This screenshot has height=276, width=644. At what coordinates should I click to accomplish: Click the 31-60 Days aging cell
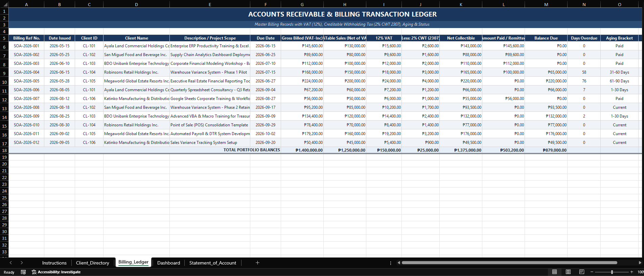tap(619, 72)
